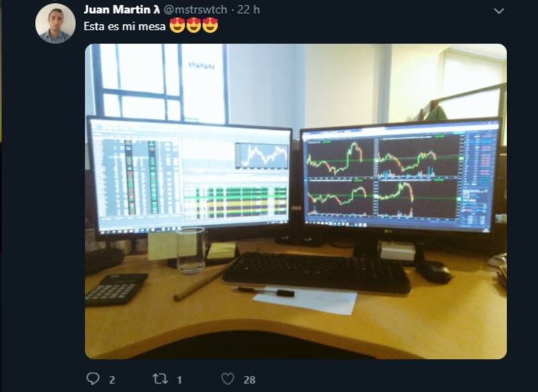Open the @mstrswtch handle link

point(196,9)
